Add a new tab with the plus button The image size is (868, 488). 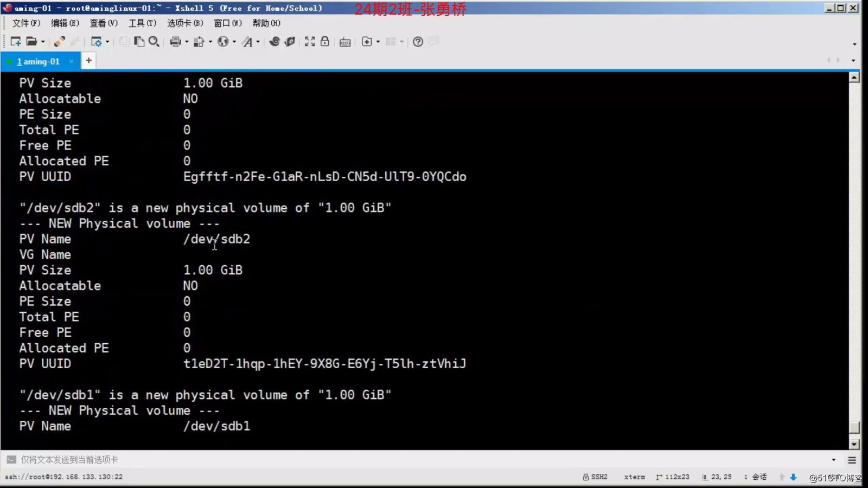(x=88, y=61)
